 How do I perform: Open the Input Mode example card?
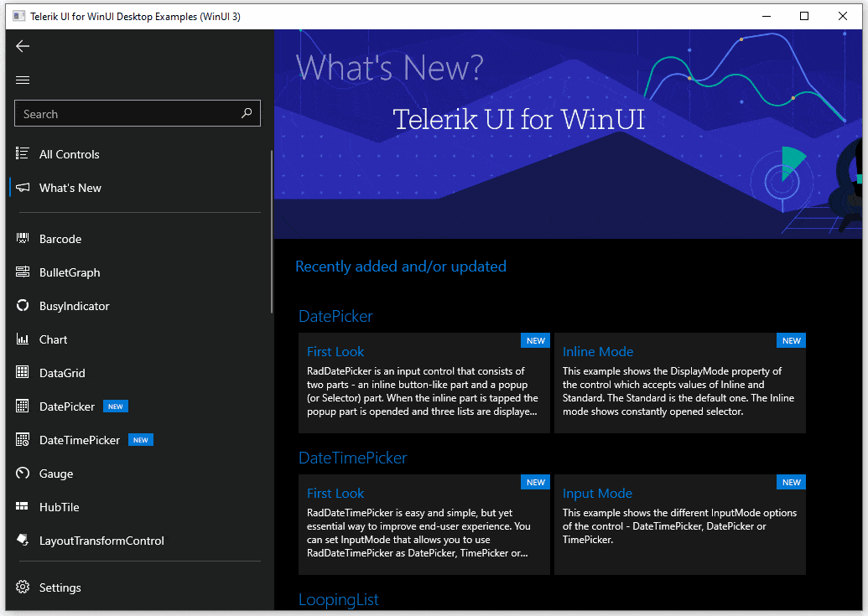680,524
